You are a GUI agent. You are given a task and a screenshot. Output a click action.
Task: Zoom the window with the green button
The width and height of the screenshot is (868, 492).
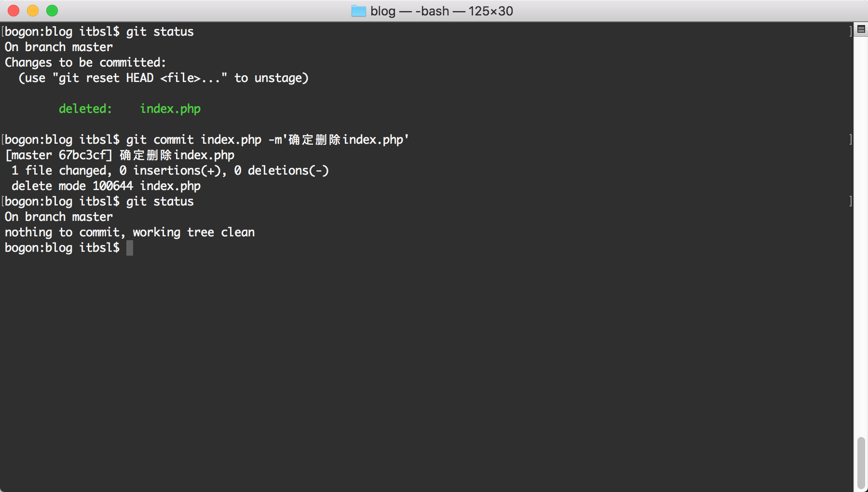click(52, 11)
